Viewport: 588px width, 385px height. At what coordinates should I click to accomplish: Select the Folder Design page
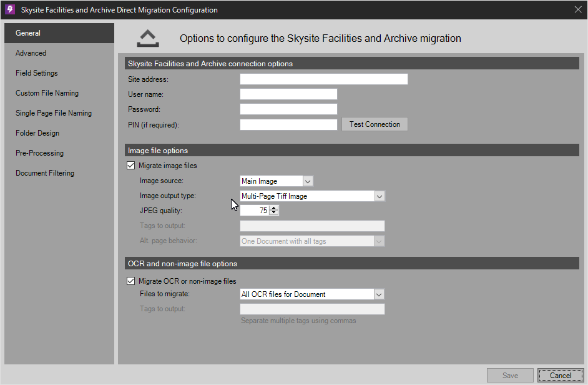tap(59, 133)
